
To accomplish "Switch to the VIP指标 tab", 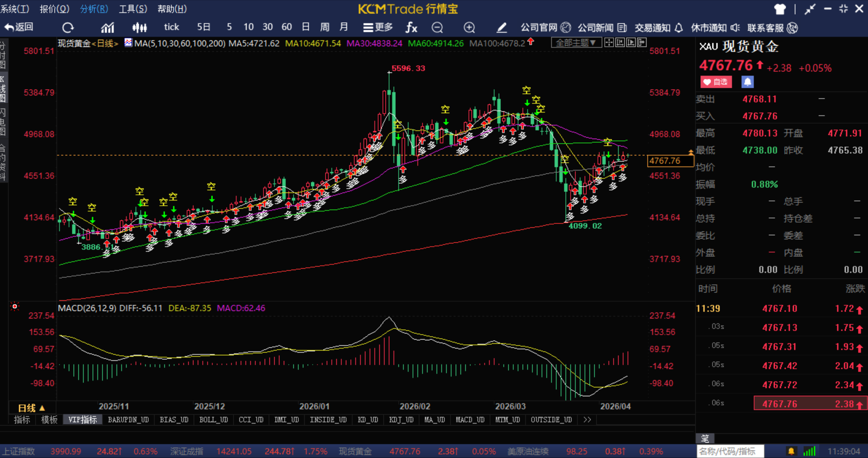I will pos(83,420).
